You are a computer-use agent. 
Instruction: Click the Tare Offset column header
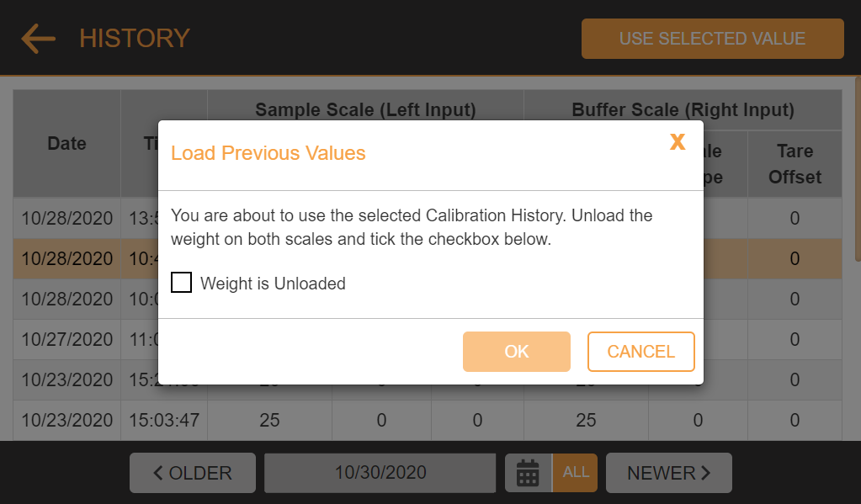click(x=795, y=164)
